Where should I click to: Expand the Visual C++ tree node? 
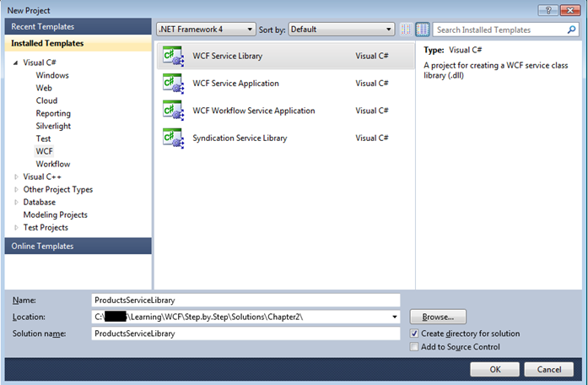[x=16, y=176]
